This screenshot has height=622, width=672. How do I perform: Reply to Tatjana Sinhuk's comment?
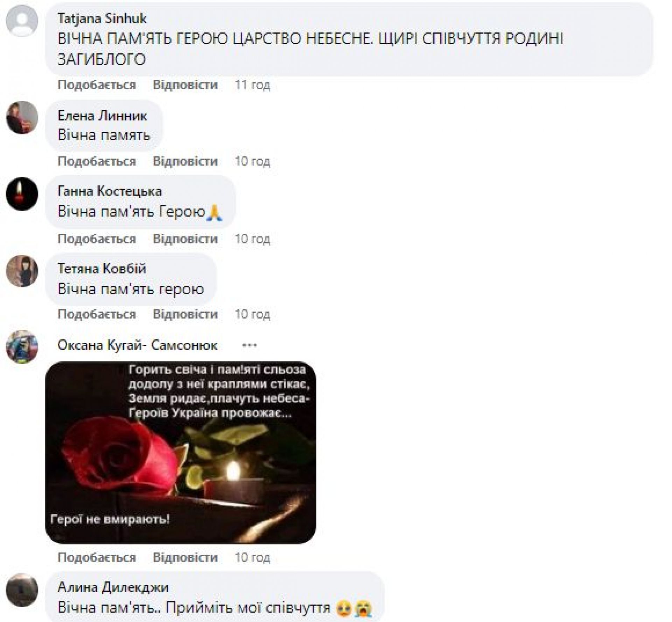(185, 85)
